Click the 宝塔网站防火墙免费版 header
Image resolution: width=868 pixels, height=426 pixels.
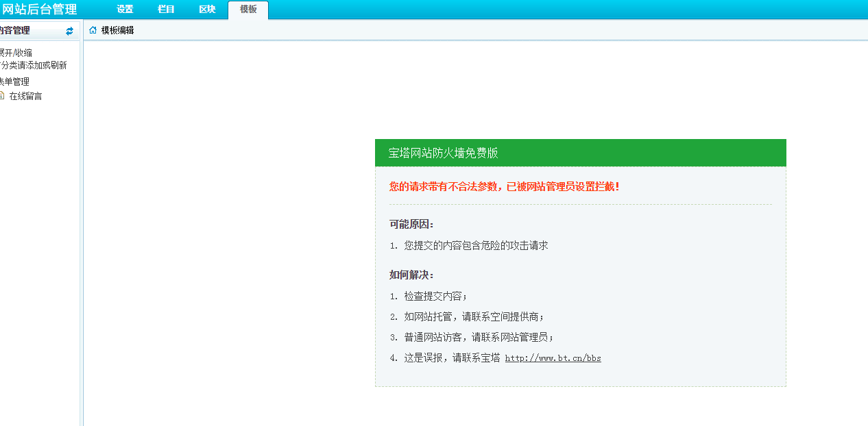pyautogui.click(x=581, y=153)
